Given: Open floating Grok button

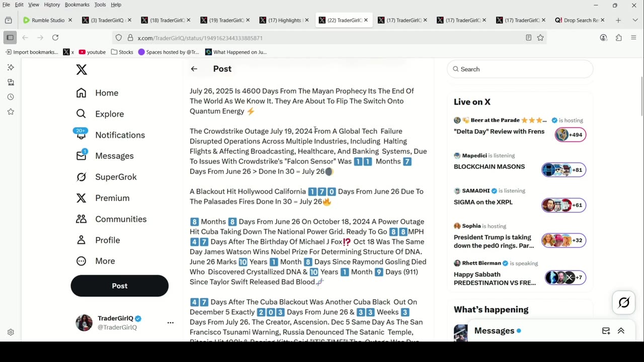Looking at the screenshot, I should click(624, 302).
